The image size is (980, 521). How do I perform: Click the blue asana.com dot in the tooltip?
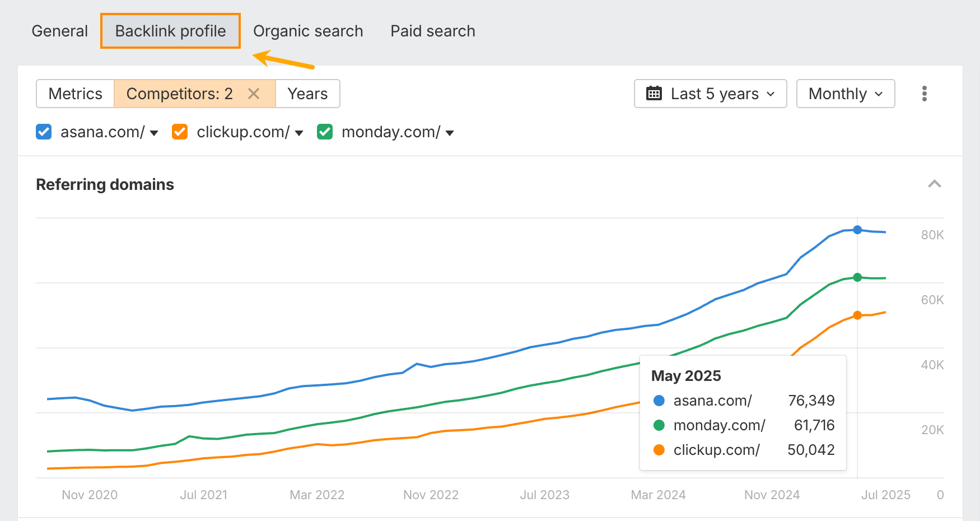[x=659, y=401]
